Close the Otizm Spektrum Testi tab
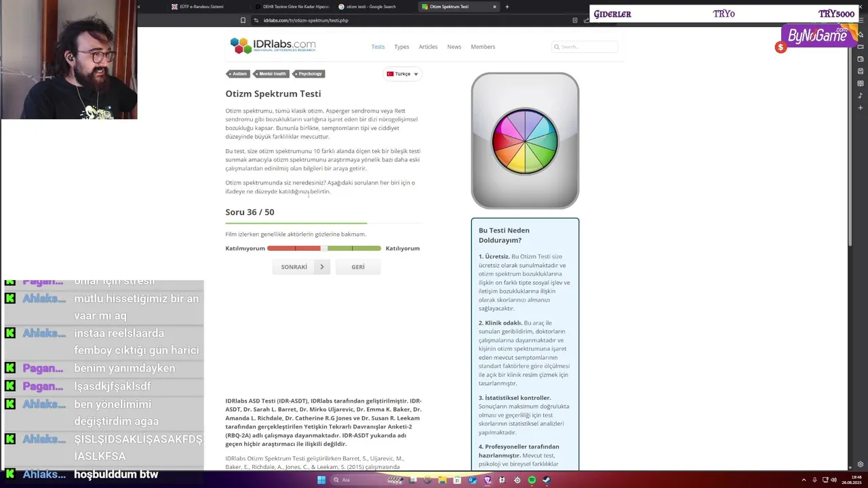The image size is (868, 488). tap(494, 7)
